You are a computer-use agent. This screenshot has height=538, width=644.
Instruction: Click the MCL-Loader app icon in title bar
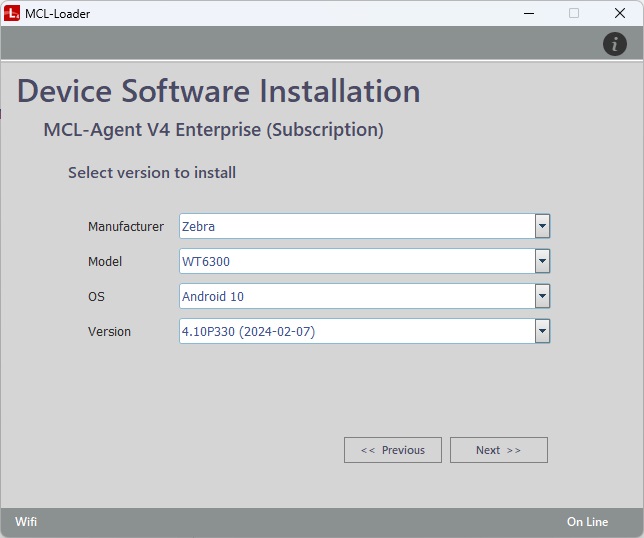pos(12,13)
